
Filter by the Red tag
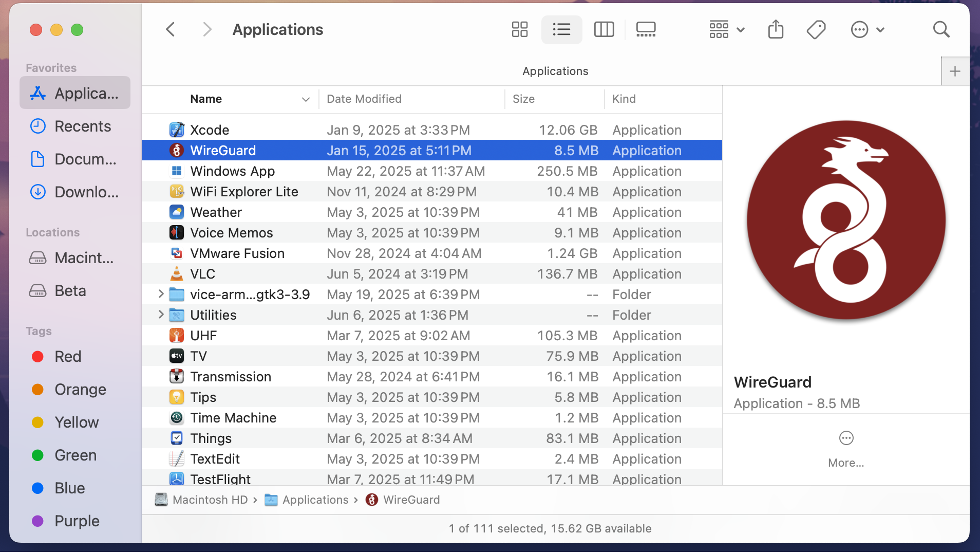click(x=75, y=356)
